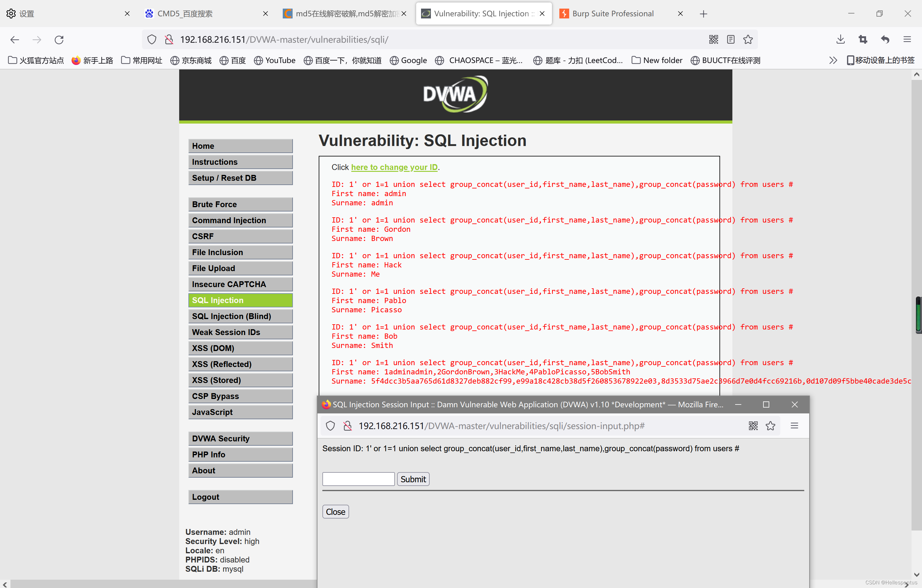
Task: Click the screenshot crop tool icon
Action: (863, 39)
